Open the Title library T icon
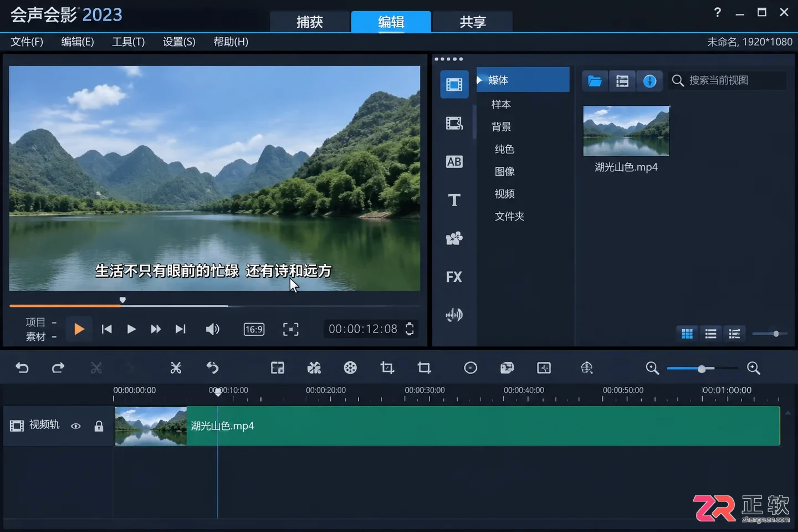 (454, 199)
